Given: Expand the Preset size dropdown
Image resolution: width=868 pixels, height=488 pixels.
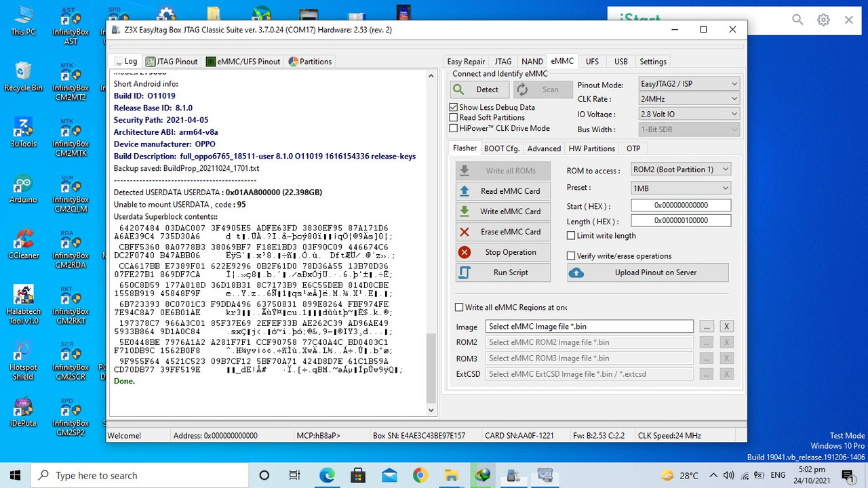Looking at the screenshot, I should pyautogui.click(x=681, y=188).
